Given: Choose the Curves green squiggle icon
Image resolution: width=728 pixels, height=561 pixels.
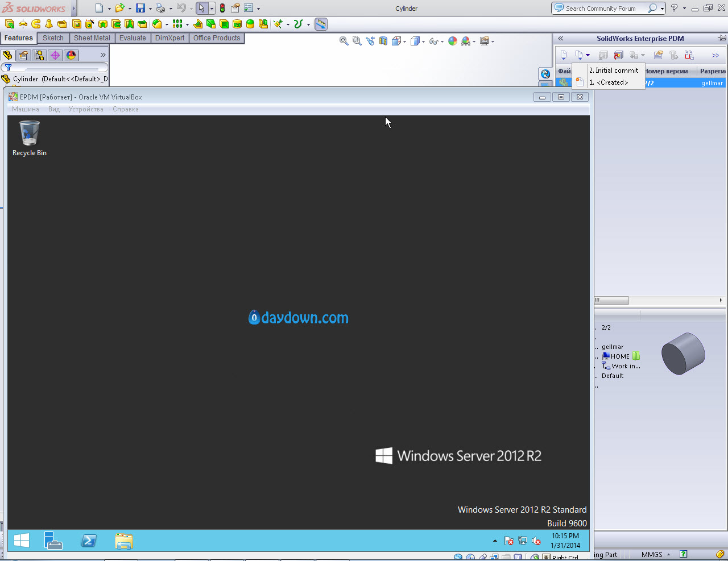Looking at the screenshot, I should coord(298,24).
